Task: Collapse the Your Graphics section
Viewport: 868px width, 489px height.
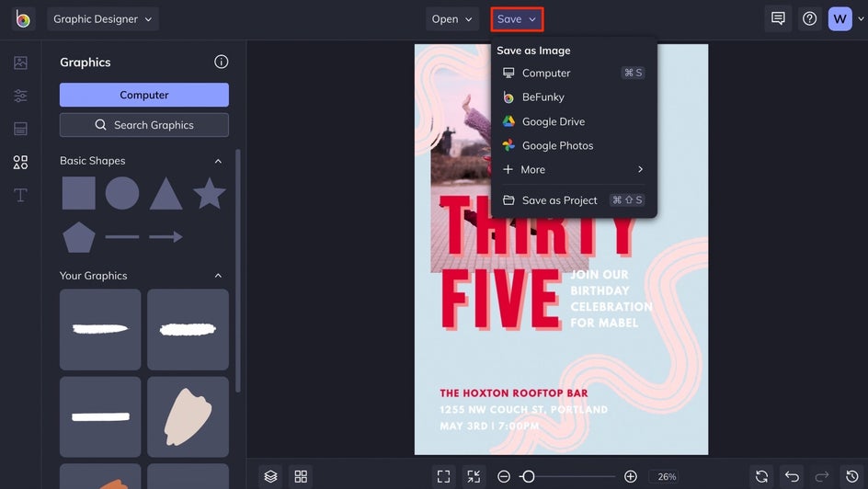Action: (x=218, y=276)
